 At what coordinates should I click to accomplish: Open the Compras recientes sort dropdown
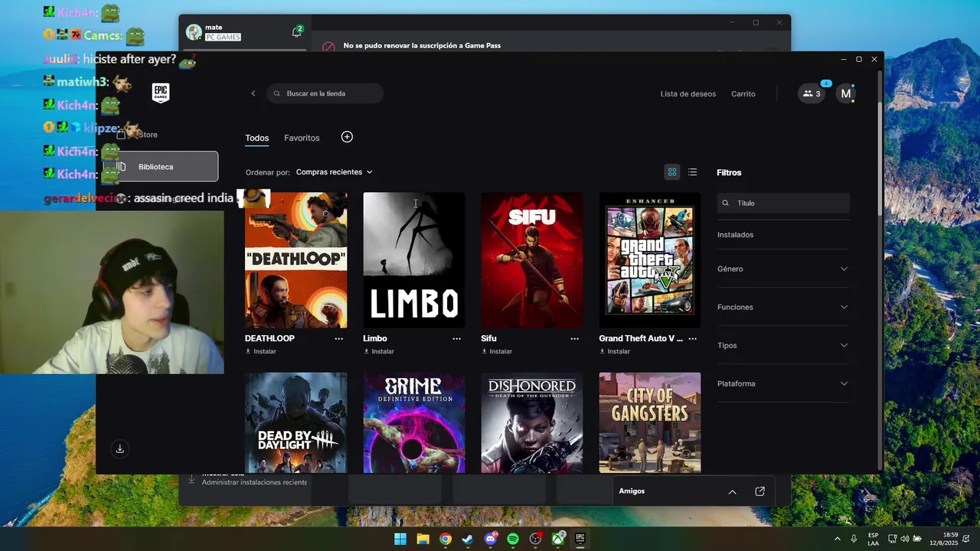[335, 172]
